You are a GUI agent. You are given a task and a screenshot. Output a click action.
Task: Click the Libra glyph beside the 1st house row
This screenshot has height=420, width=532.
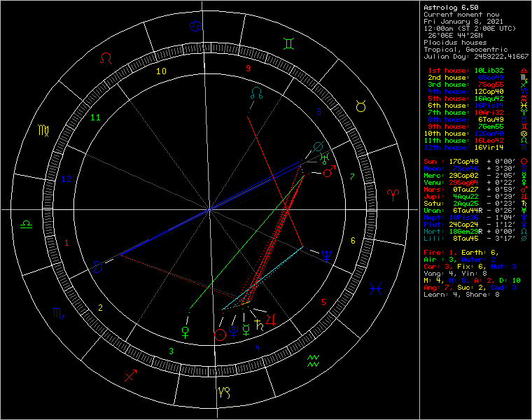[x=524, y=71]
